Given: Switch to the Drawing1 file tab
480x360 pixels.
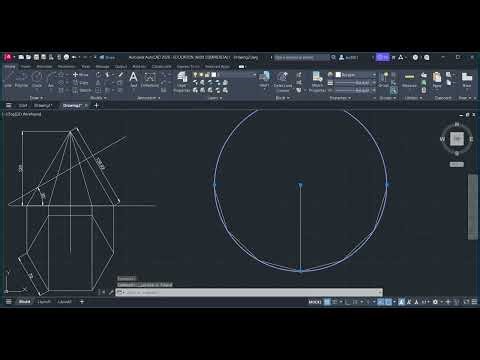Looking at the screenshot, I should pos(43,105).
